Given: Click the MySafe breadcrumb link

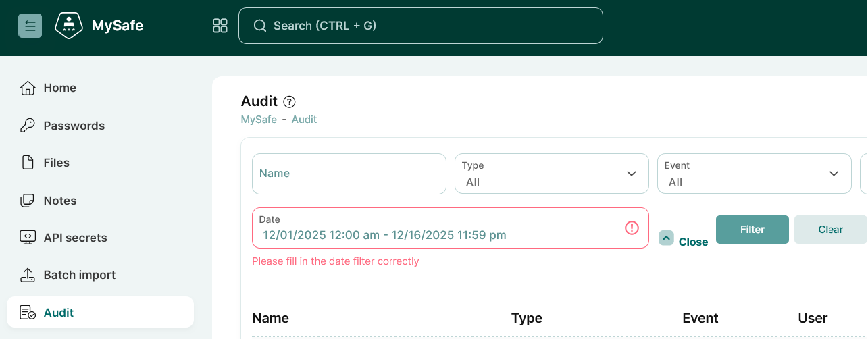Looking at the screenshot, I should tap(259, 120).
